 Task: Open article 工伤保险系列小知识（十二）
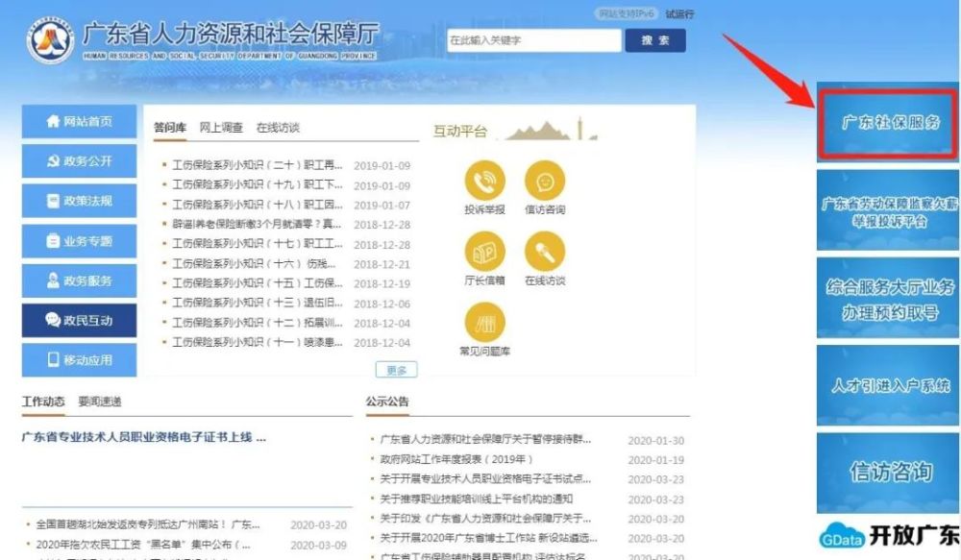pos(258,323)
